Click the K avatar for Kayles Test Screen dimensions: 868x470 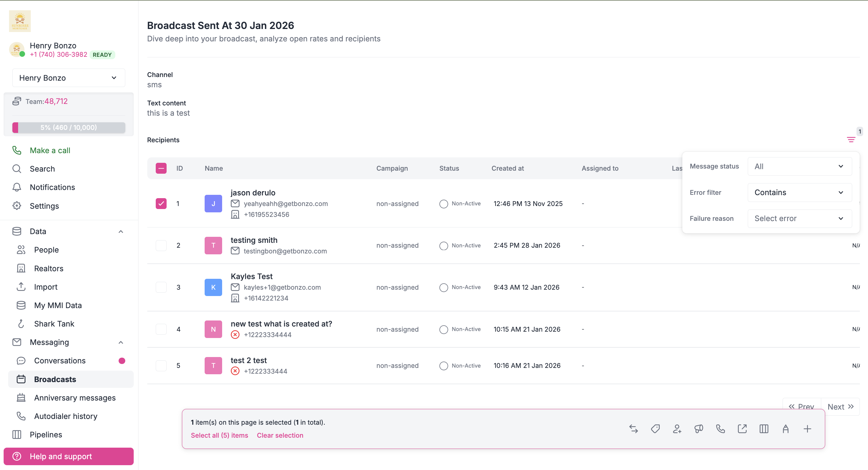[x=213, y=287]
